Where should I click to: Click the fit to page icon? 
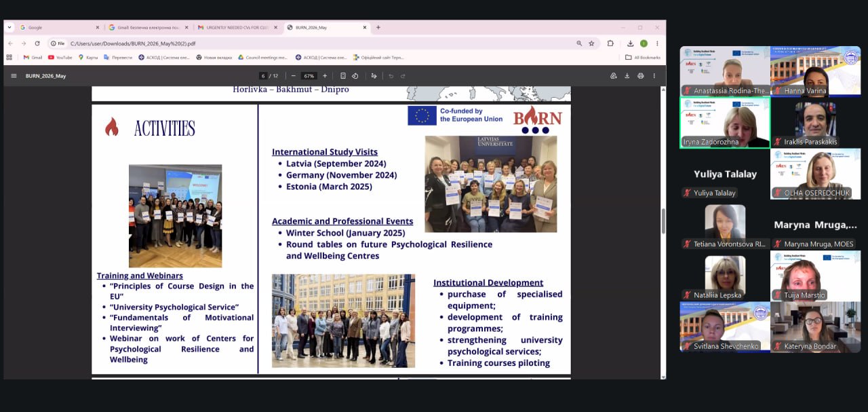click(343, 76)
